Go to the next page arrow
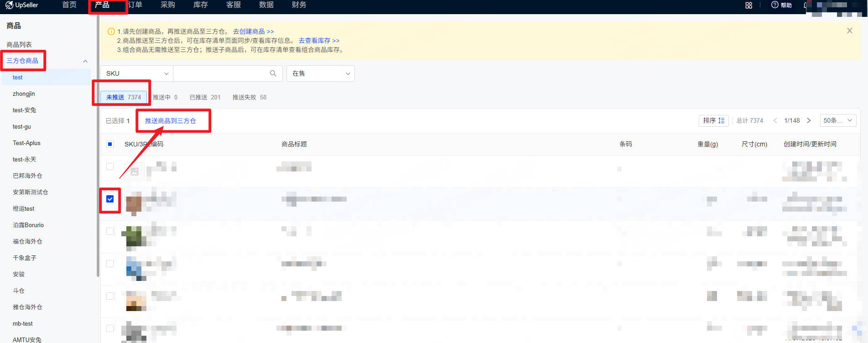 click(x=809, y=120)
